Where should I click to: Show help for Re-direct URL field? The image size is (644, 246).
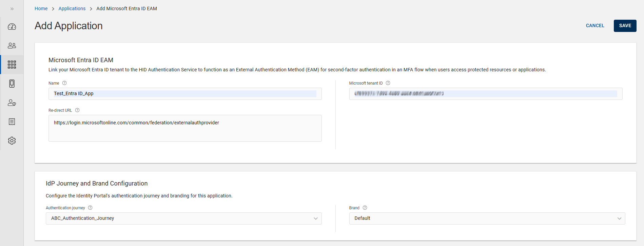click(x=77, y=110)
